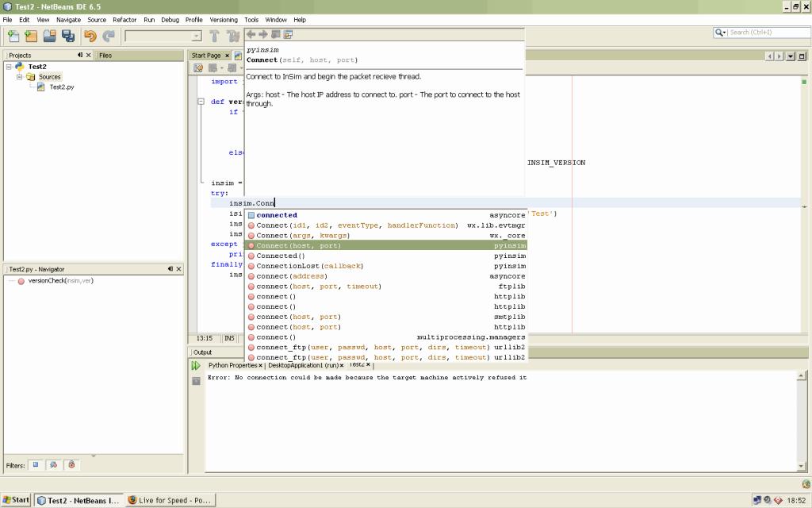This screenshot has height=508, width=812.
Task: Choose connect(address) asyncore completion item
Action: point(386,276)
